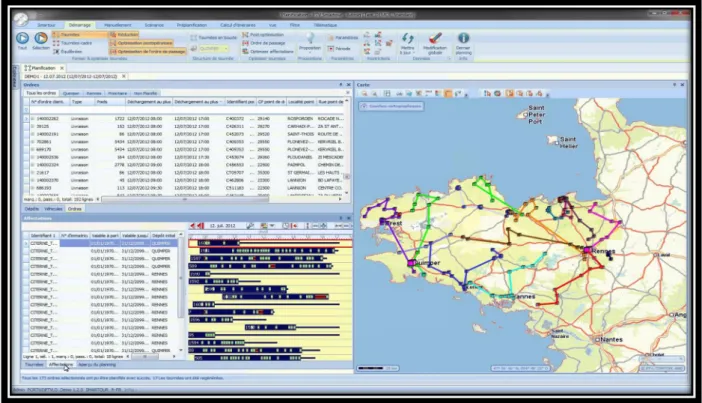Switch to the Affectations bottom tab
Screen dimensions: 702x403
tap(61, 365)
